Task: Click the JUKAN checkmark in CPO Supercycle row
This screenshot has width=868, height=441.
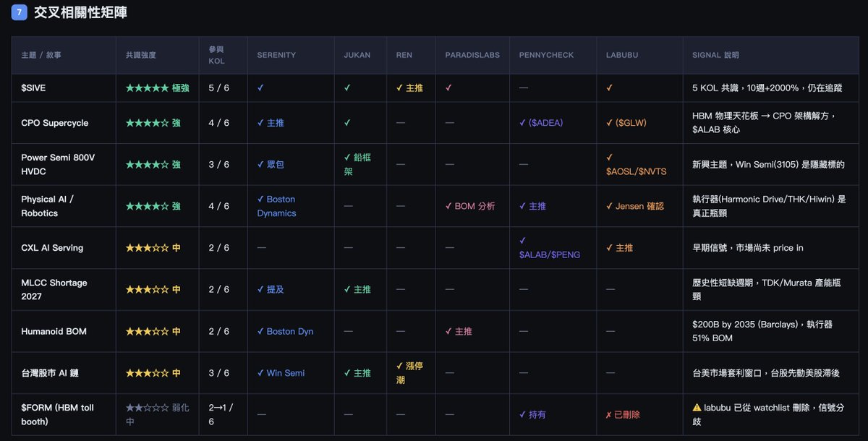Action: coord(347,123)
